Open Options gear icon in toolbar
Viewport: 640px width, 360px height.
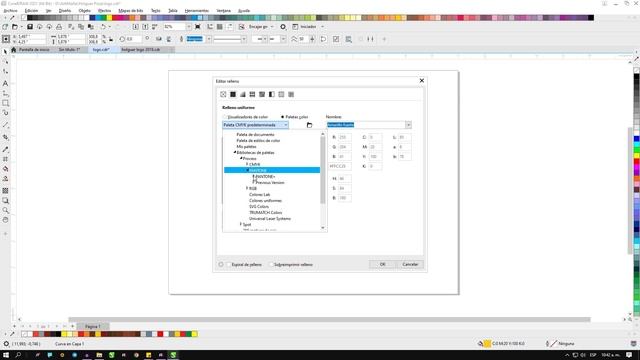[x=283, y=27]
